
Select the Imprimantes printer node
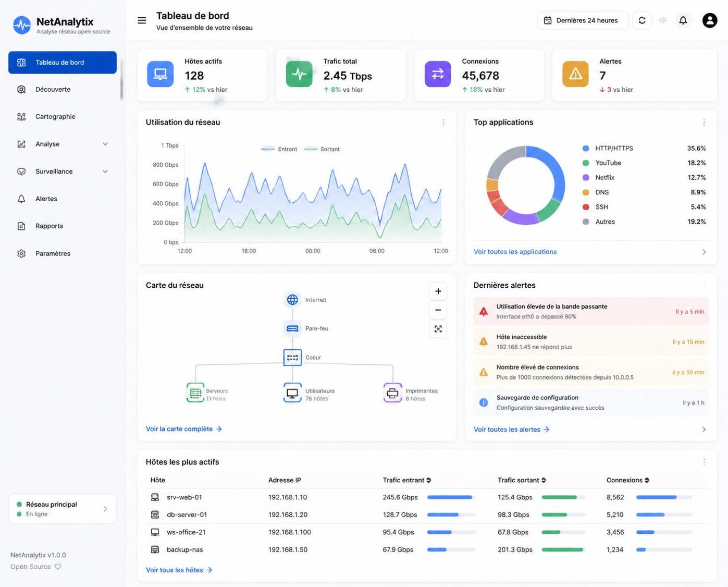click(392, 393)
